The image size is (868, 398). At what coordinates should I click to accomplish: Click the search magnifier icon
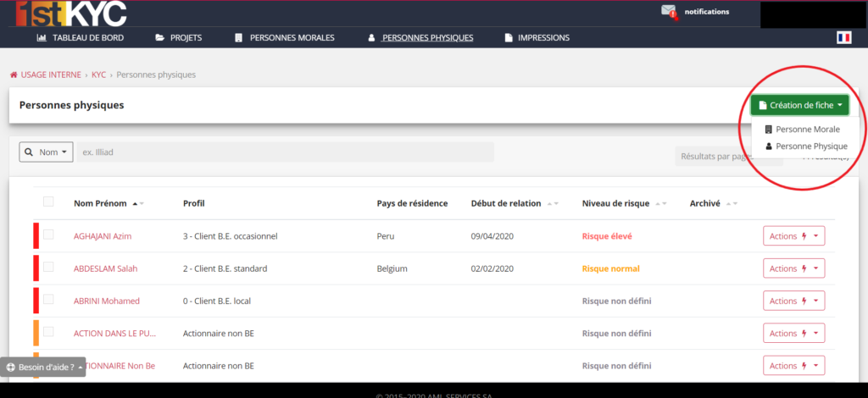[29, 152]
